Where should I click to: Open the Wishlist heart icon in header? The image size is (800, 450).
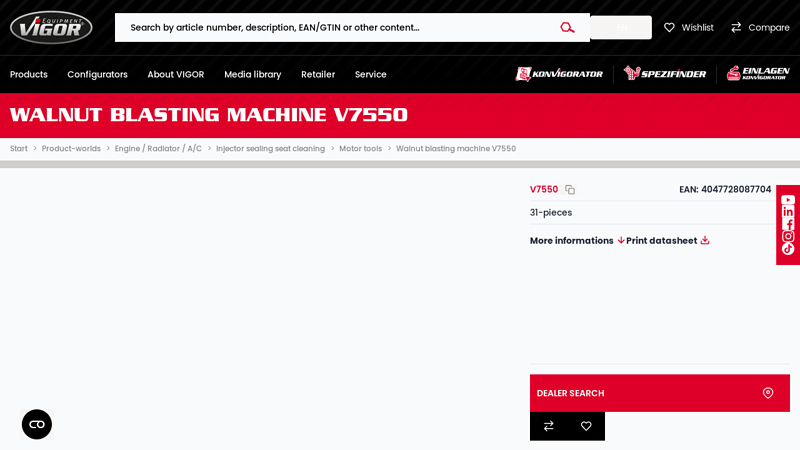coord(669,28)
